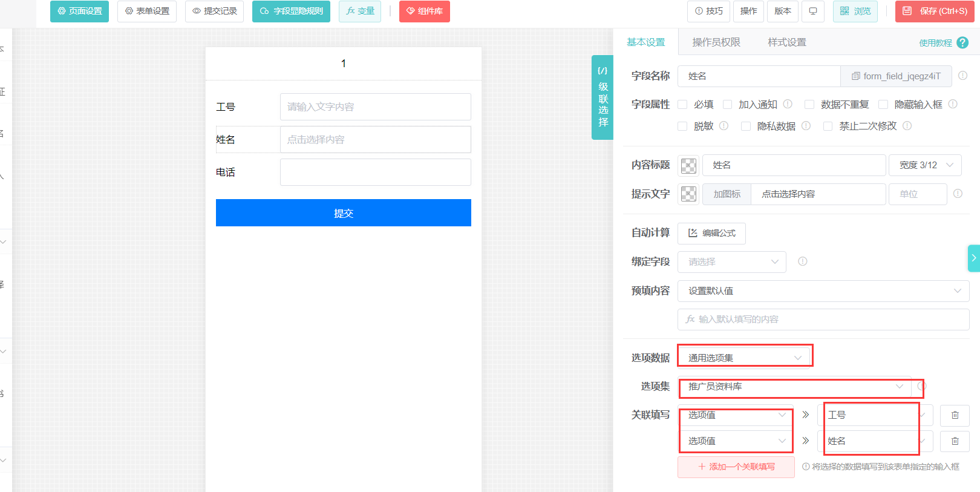The image size is (980, 492).
Task: Click the 输入默认填写的内容 input
Action: 823,320
